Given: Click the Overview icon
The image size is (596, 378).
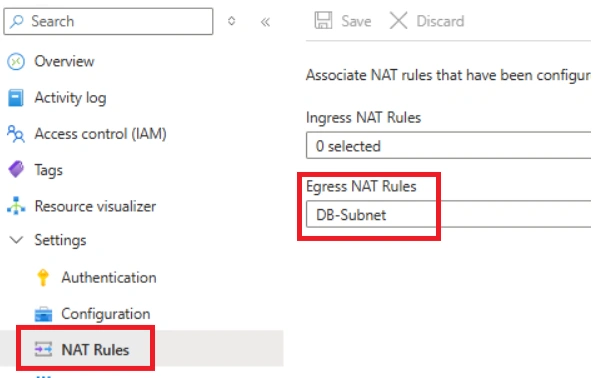Looking at the screenshot, I should coord(16,62).
